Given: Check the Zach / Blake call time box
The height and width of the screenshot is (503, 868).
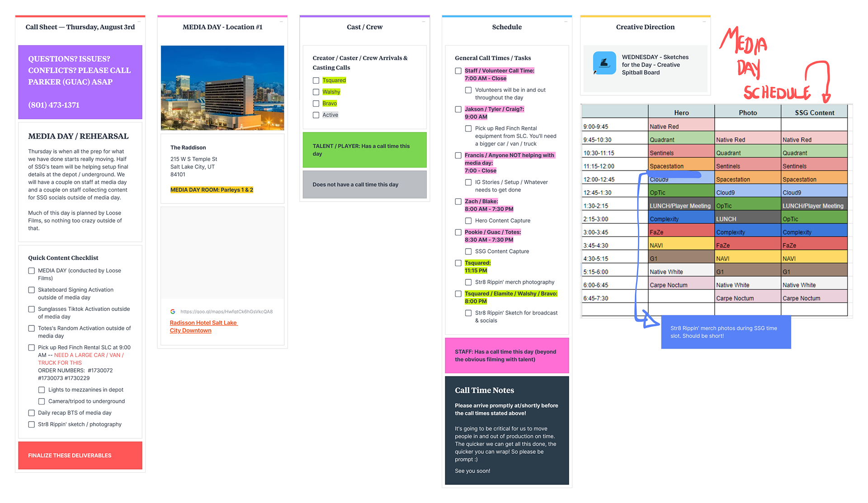Looking at the screenshot, I should point(458,202).
